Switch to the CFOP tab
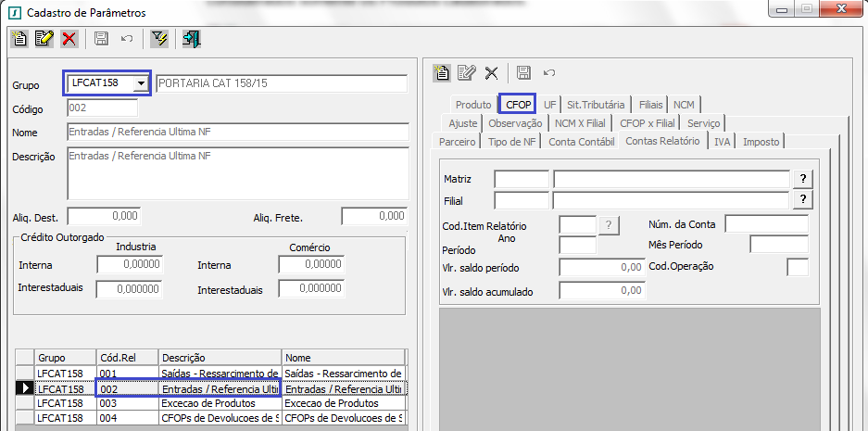This screenshot has width=868, height=431. (519, 105)
